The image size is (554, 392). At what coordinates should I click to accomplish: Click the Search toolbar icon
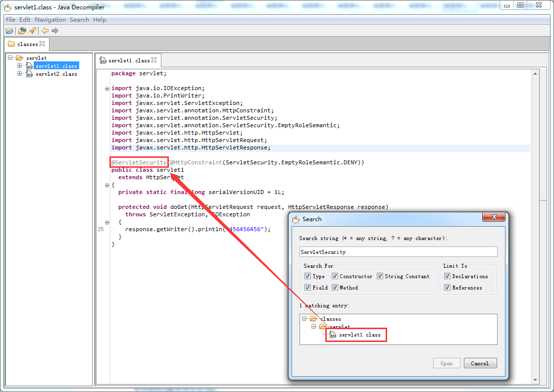(32, 31)
